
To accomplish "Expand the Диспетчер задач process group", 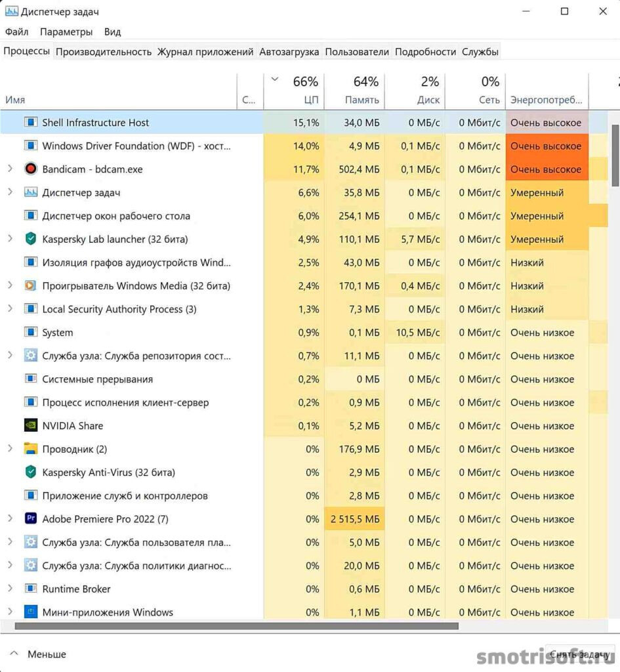I will (10, 192).
